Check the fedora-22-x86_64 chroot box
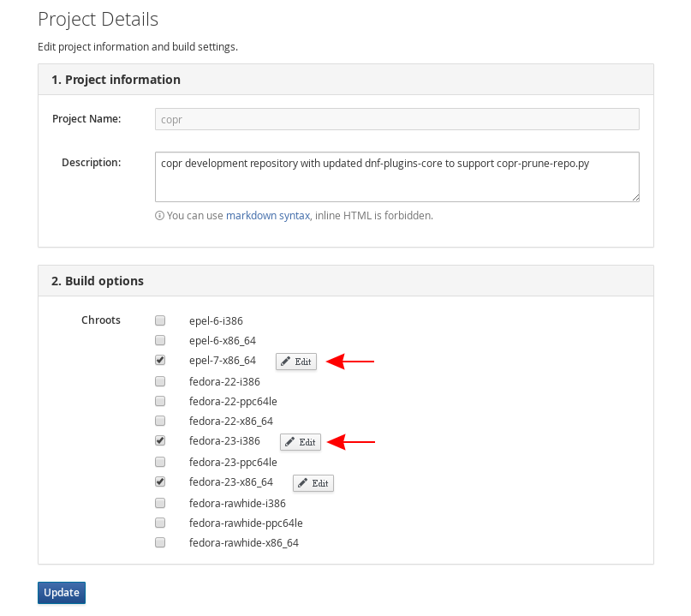This screenshot has width=691, height=616. point(160,421)
